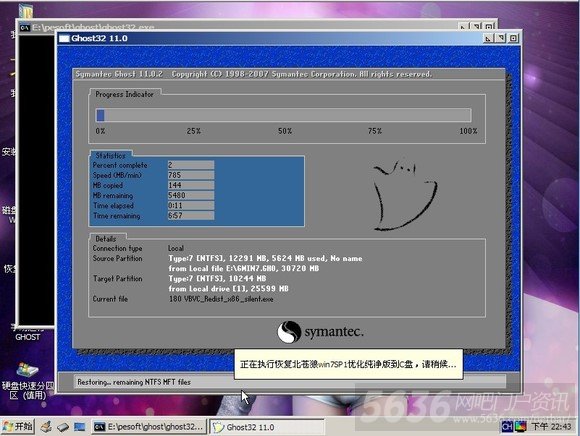
Task: Close the Ghost32 11.0 window
Action: [513, 38]
